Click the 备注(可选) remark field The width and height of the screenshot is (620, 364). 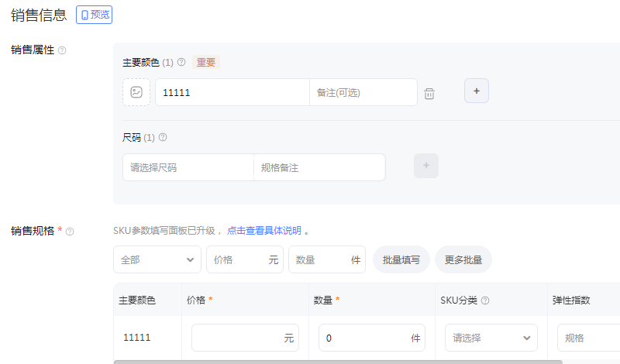pos(363,92)
